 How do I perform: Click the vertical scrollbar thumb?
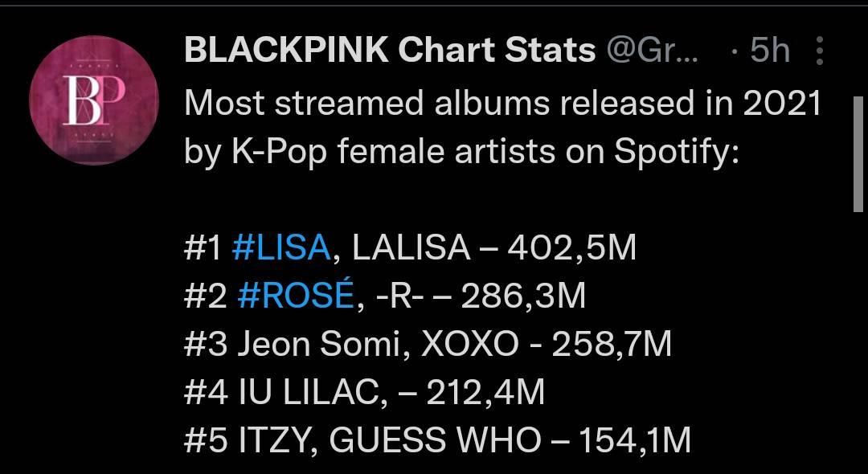tap(858, 154)
